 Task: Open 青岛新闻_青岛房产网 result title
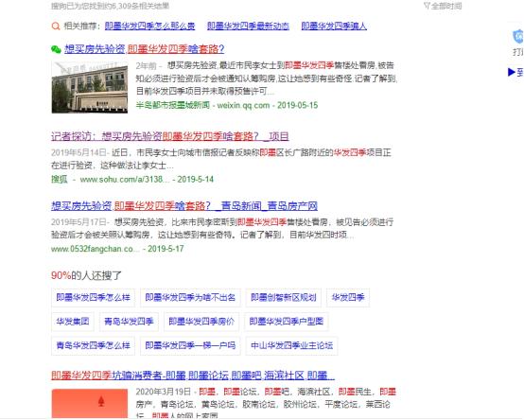point(184,206)
